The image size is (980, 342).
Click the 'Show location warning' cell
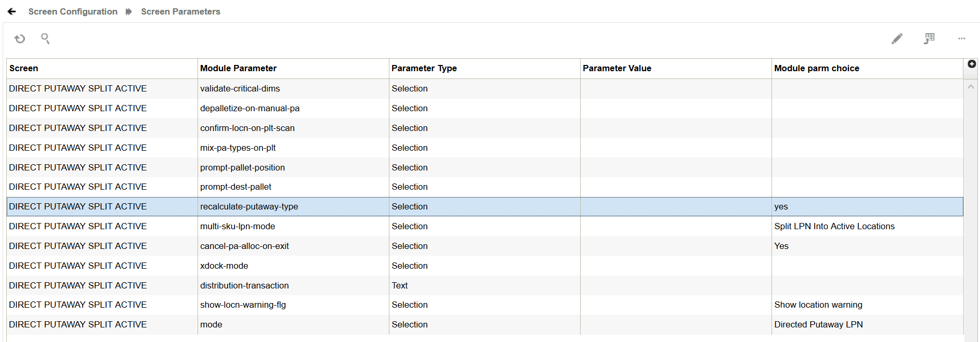(x=867, y=305)
